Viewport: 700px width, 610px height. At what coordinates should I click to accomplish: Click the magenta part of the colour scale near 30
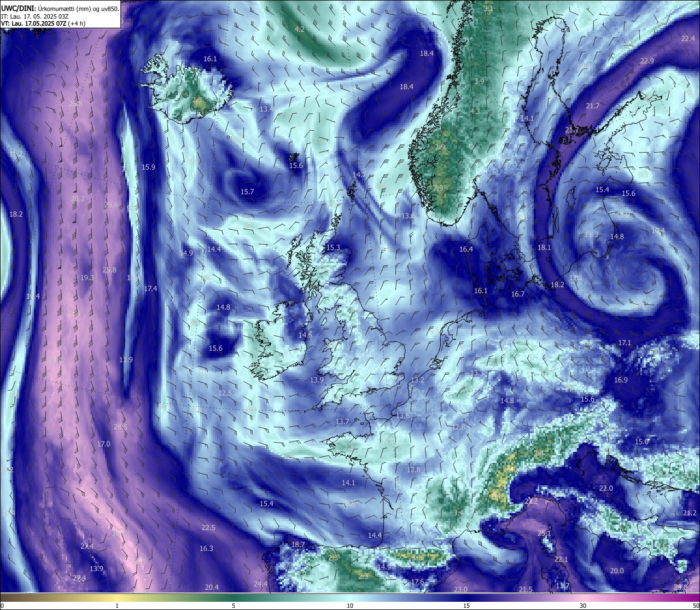(583, 597)
